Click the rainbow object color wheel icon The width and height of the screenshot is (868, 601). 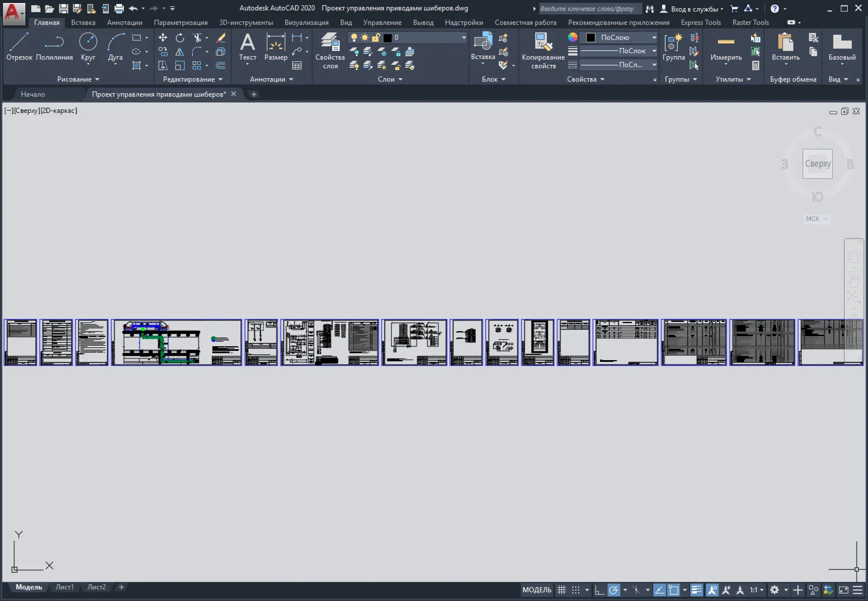point(572,37)
